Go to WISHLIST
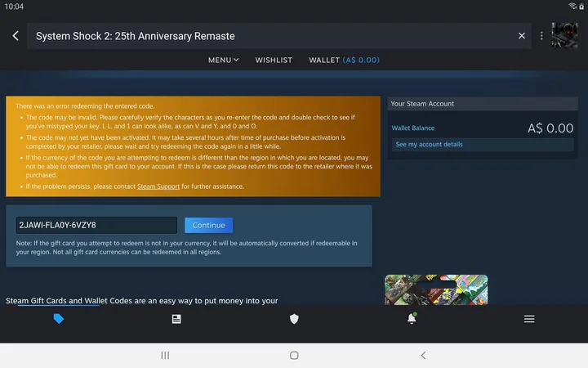The width and height of the screenshot is (588, 368). 274,60
